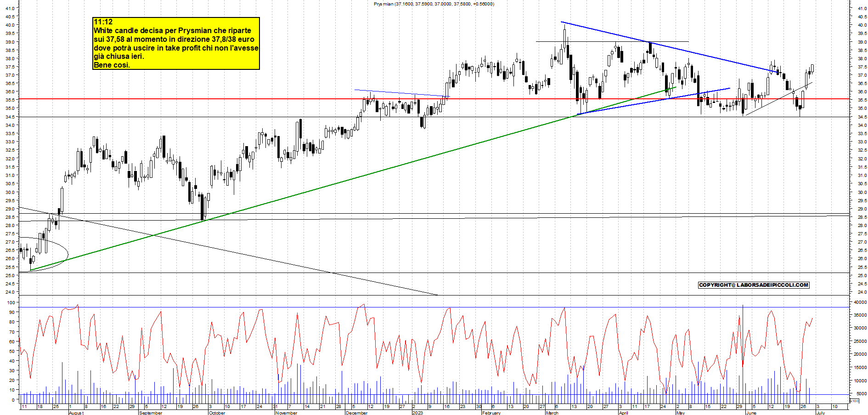
Task: Click the 40000 volume scale label
Action: point(860,302)
